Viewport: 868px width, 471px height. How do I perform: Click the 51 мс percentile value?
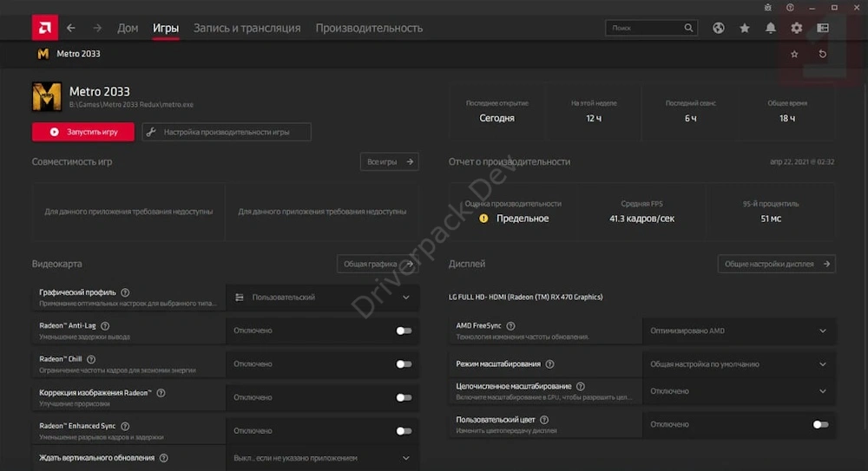[771, 219]
